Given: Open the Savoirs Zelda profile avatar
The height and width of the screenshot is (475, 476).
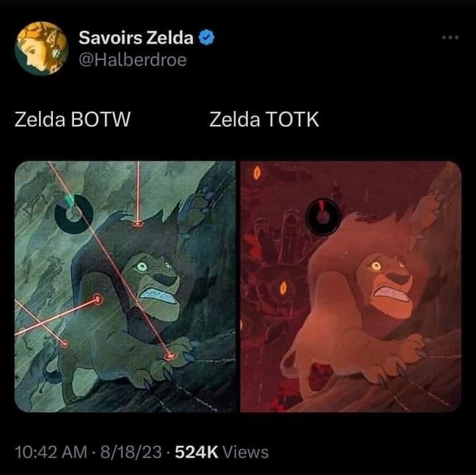Looking at the screenshot, I should 40,48.
